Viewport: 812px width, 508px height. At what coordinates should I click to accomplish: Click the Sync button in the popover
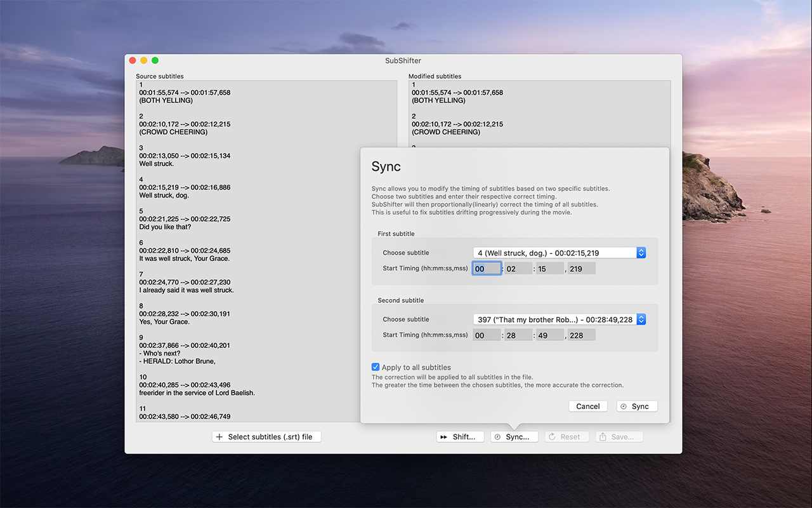(x=637, y=406)
